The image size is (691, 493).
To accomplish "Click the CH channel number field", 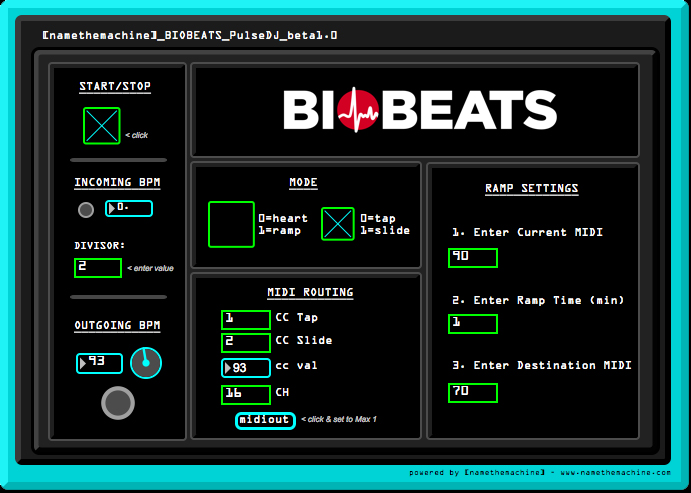I will pos(246,395).
